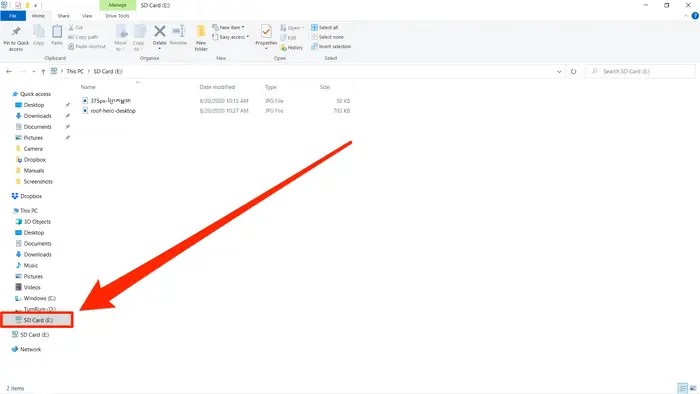This screenshot has height=394, width=700.
Task: Click Select none command
Action: click(327, 37)
